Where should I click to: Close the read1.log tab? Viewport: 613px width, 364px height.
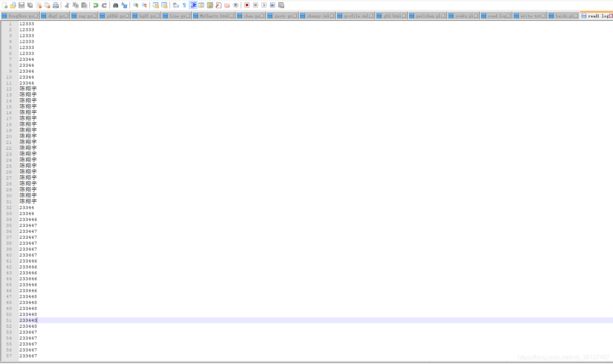point(611,16)
